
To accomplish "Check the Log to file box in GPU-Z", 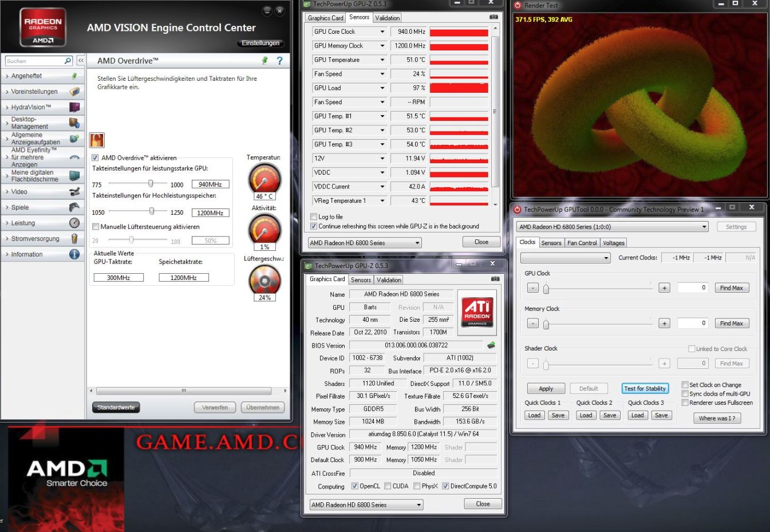I will tap(313, 216).
